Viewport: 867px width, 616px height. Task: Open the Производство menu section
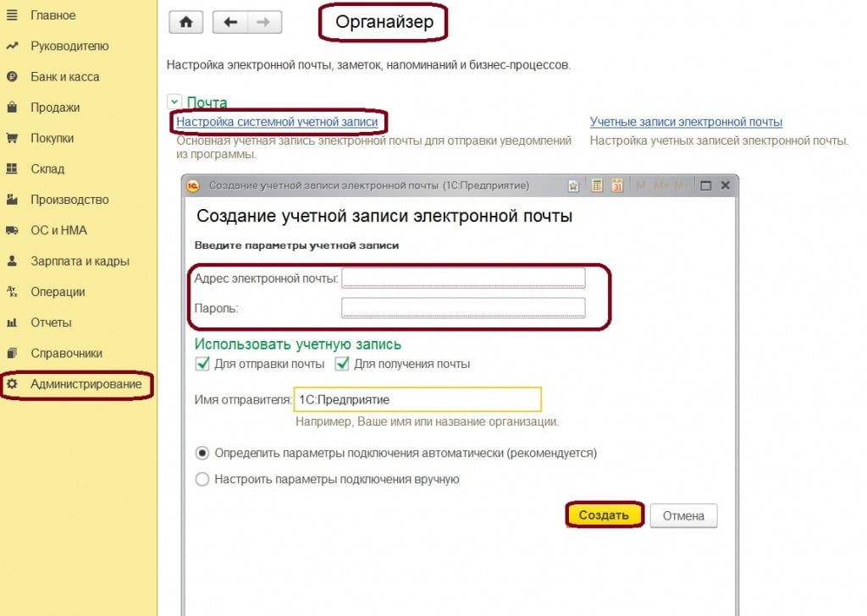pos(69,200)
